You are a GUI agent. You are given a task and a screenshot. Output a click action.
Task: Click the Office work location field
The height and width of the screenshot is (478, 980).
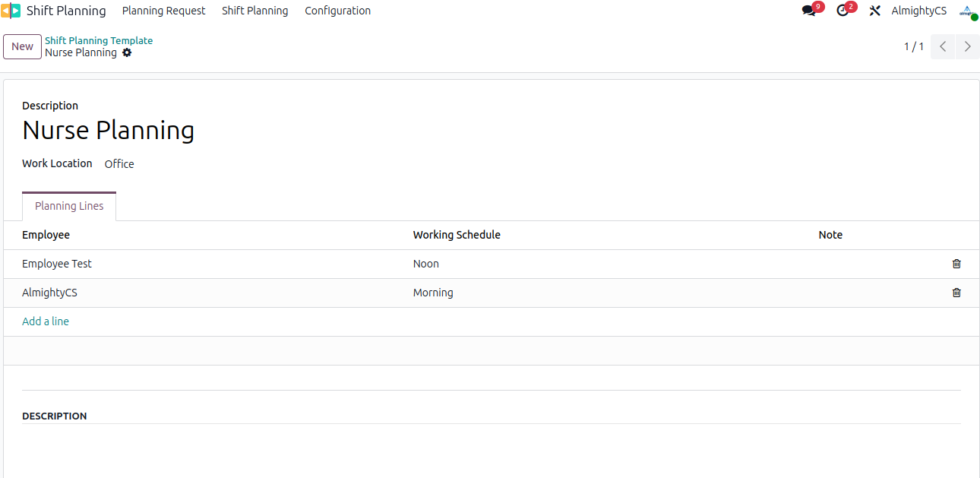coord(119,164)
